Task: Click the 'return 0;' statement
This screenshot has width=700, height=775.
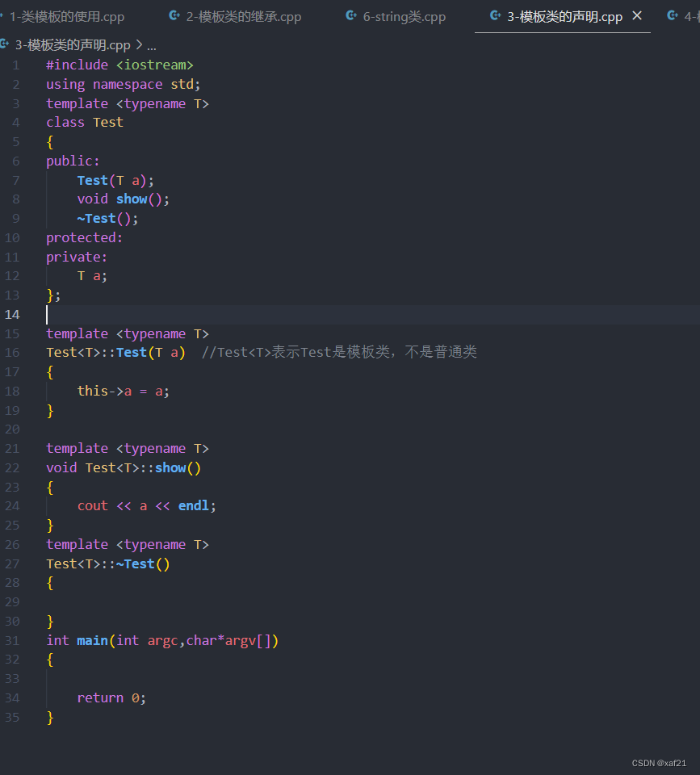Action: pyautogui.click(x=111, y=697)
